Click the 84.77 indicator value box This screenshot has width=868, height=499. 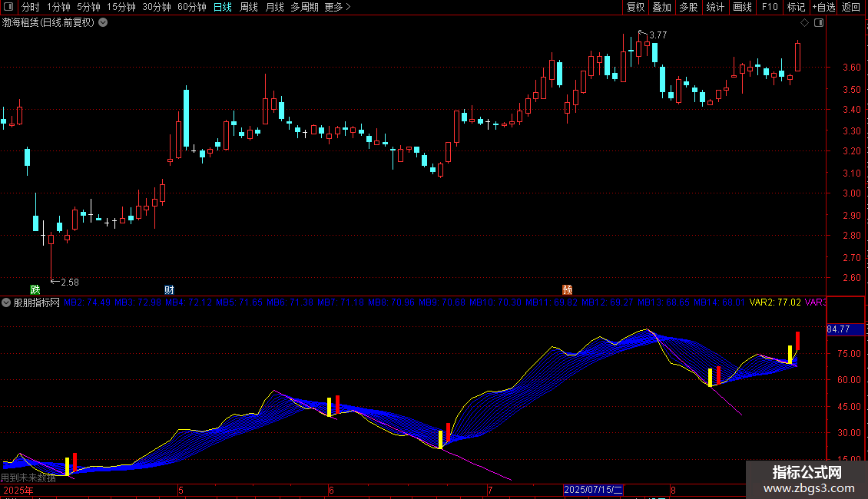[845, 329]
